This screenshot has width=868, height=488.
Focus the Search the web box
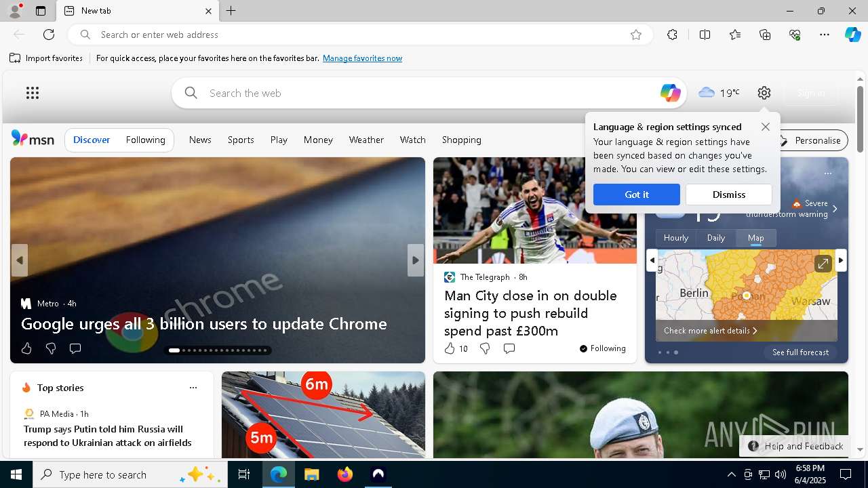click(429, 93)
